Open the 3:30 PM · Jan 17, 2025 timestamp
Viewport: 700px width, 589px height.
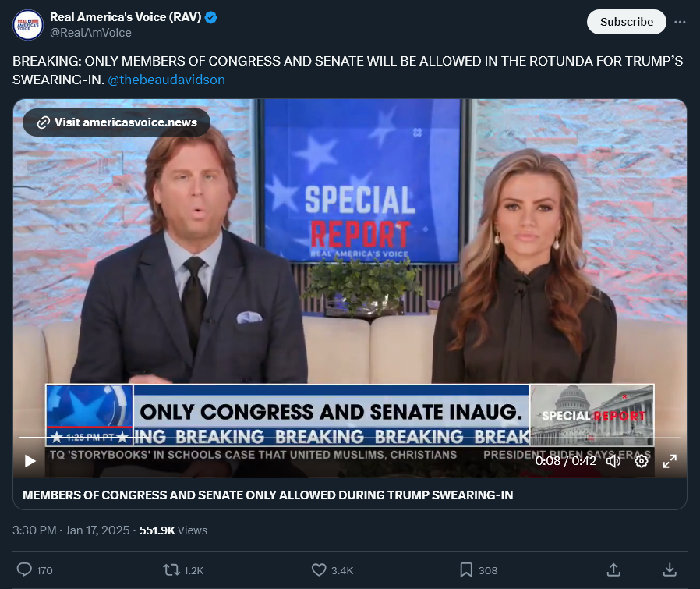pos(71,530)
